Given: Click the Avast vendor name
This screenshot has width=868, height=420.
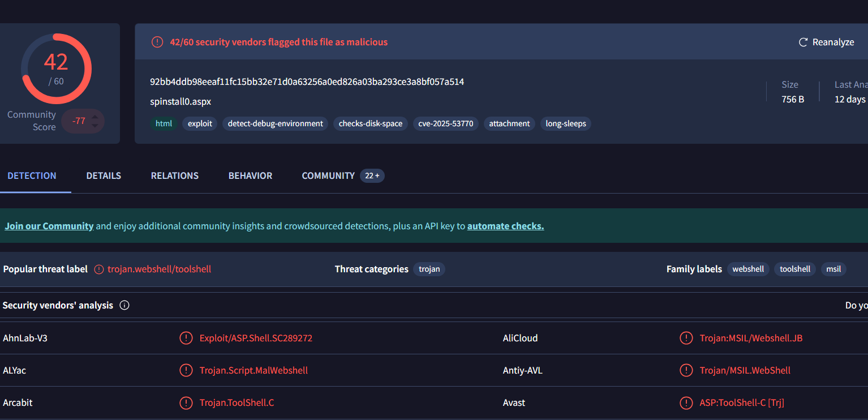Looking at the screenshot, I should 514,403.
